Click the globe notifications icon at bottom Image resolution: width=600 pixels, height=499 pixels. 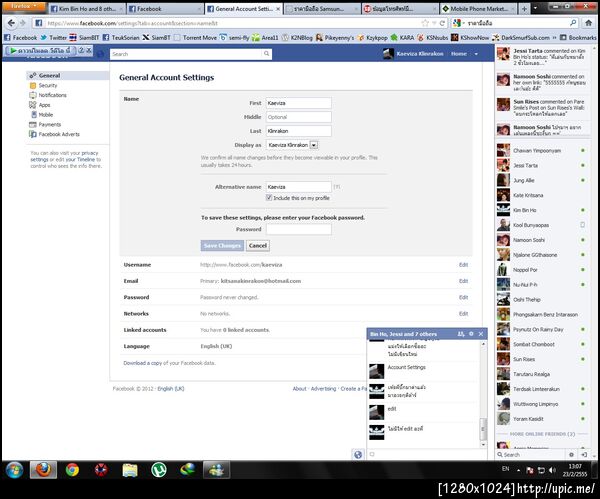(x=358, y=455)
